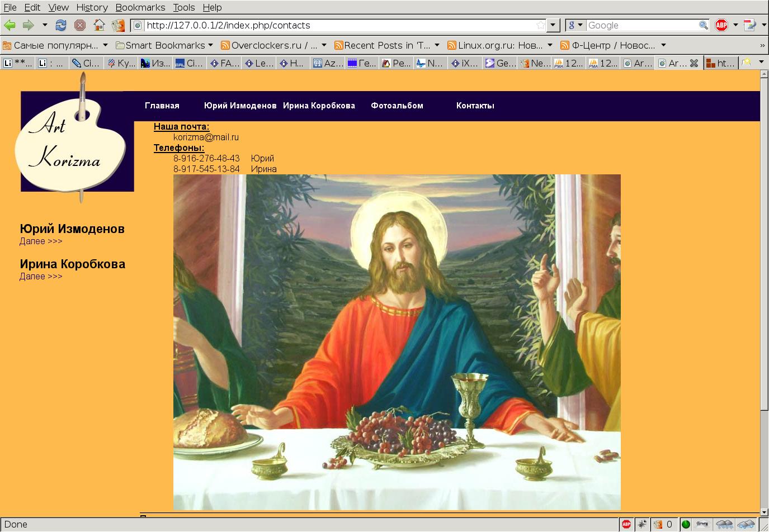
Task: Show more bookmarks via the chevron
Action: [x=762, y=45]
